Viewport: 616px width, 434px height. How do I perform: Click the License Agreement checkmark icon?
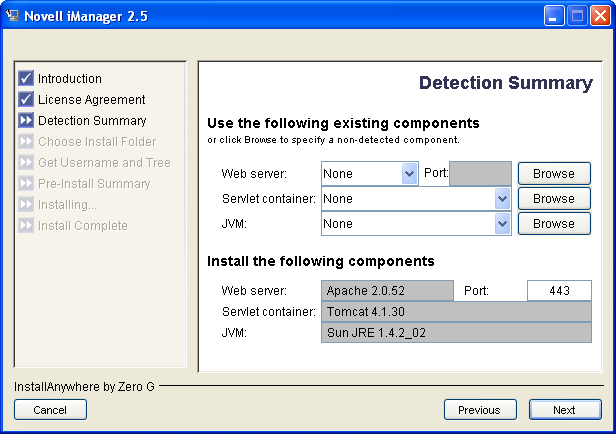click(x=26, y=99)
